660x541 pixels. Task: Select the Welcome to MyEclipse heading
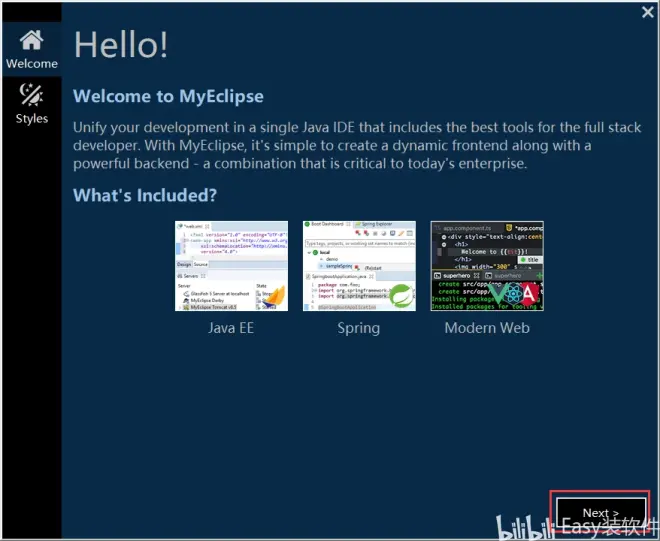coord(168,96)
